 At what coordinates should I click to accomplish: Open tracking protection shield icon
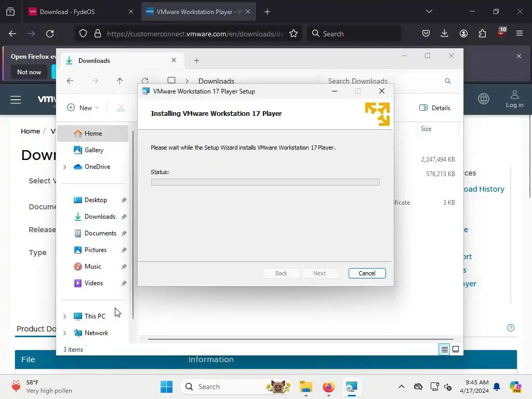pos(83,34)
